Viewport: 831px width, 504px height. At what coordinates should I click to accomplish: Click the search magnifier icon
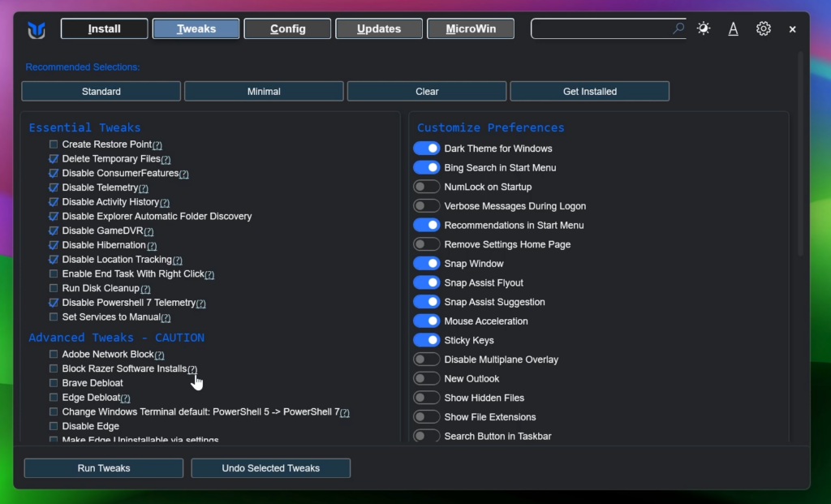(678, 28)
